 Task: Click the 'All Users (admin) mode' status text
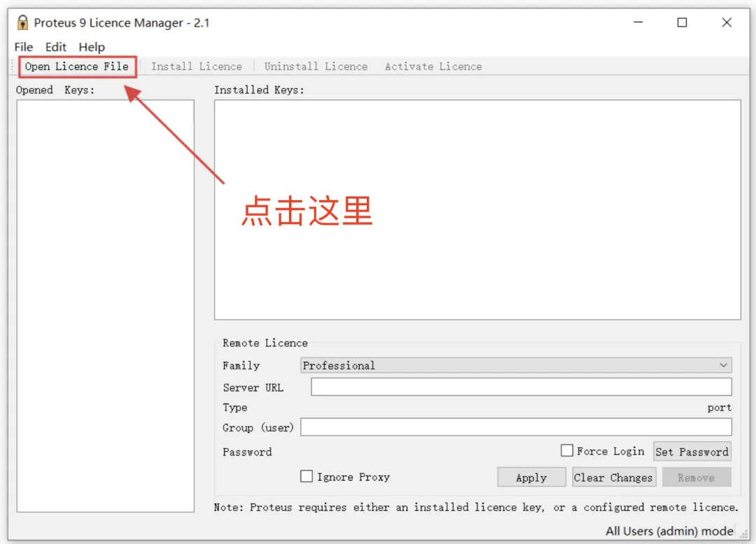(669, 531)
